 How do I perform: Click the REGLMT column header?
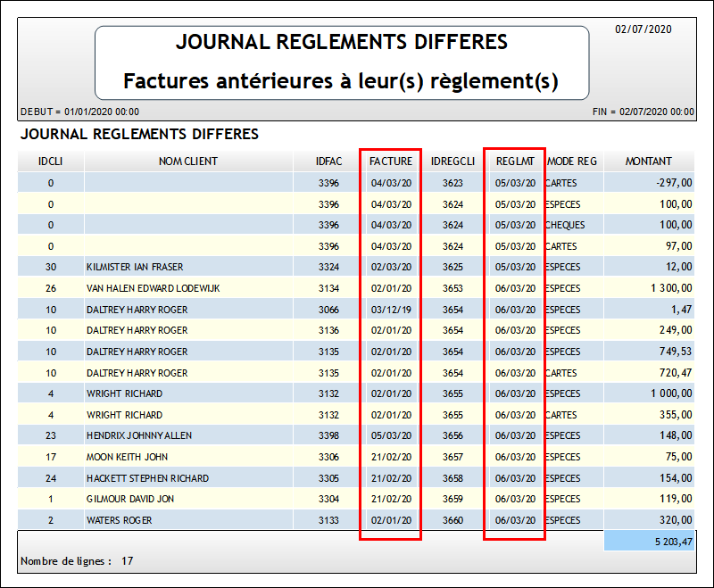[x=514, y=161]
